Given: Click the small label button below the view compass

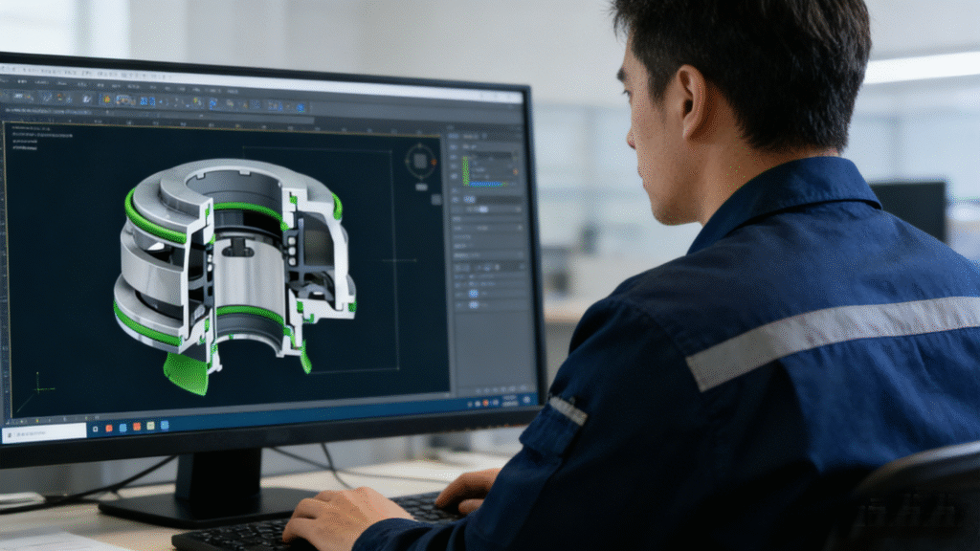Looking at the screenshot, I should click(420, 186).
